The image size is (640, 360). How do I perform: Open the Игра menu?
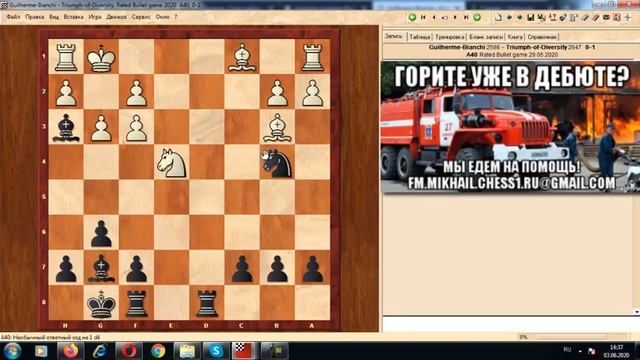click(95, 17)
